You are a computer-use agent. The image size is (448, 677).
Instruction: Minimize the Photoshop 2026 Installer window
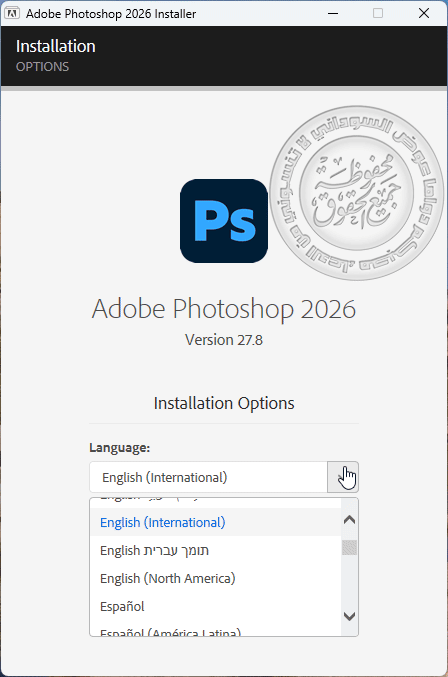click(x=333, y=13)
